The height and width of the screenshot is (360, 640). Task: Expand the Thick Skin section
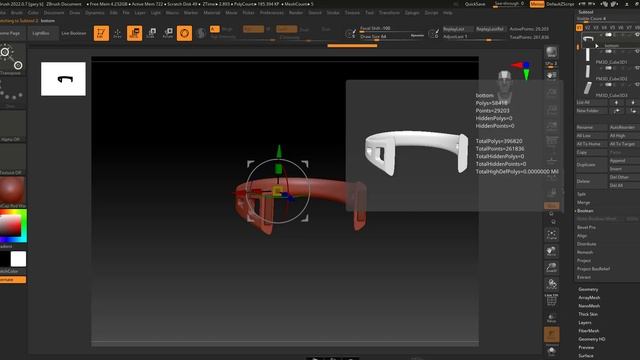coord(588,314)
